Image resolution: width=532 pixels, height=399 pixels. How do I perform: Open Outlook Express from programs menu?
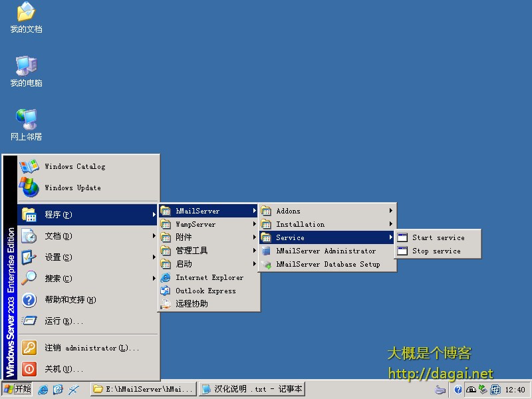pos(205,291)
